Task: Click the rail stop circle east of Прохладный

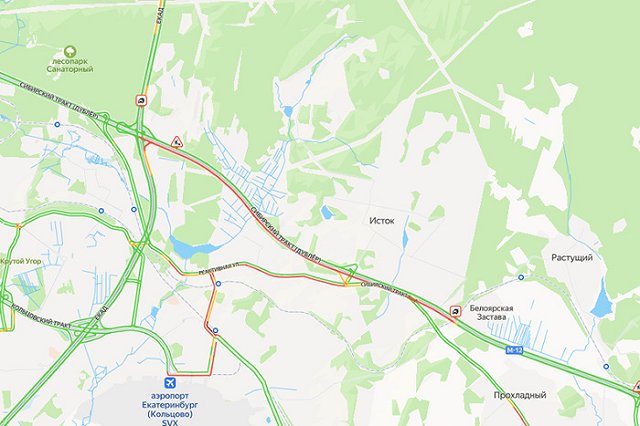Action: click(606, 366)
